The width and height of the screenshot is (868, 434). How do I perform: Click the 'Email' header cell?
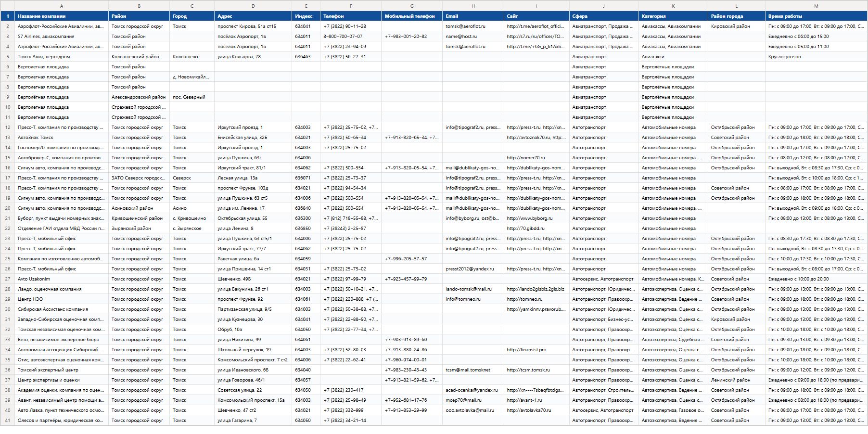[x=473, y=16]
